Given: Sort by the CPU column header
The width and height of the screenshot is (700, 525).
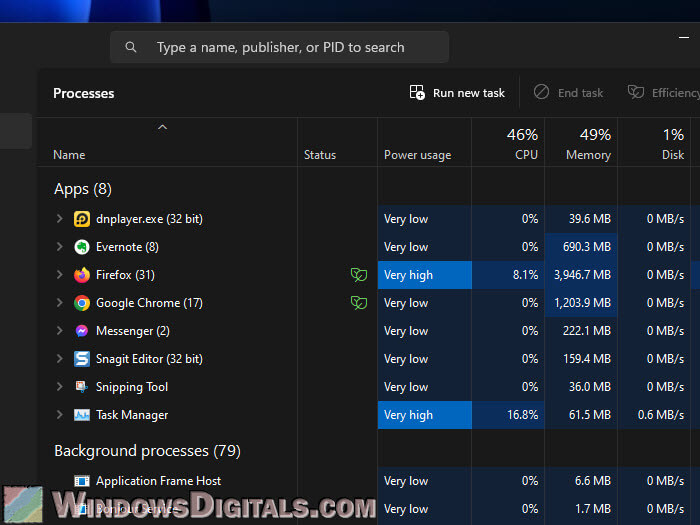Looking at the screenshot, I should (x=508, y=142).
